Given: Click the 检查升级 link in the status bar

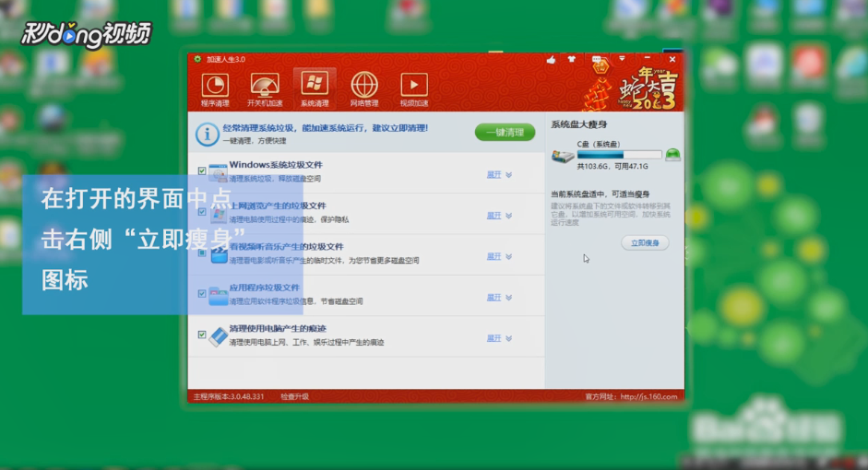Looking at the screenshot, I should click(294, 396).
